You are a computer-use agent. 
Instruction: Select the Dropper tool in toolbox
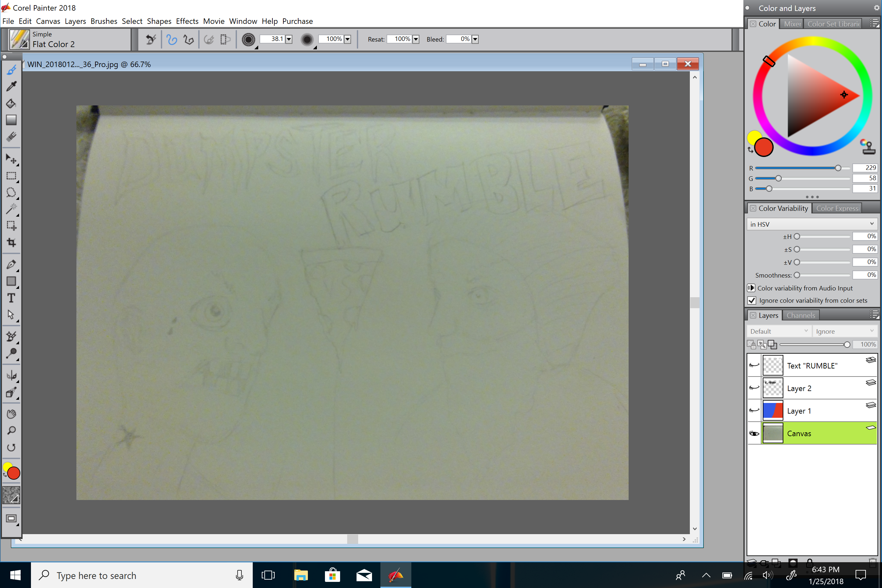pyautogui.click(x=11, y=86)
